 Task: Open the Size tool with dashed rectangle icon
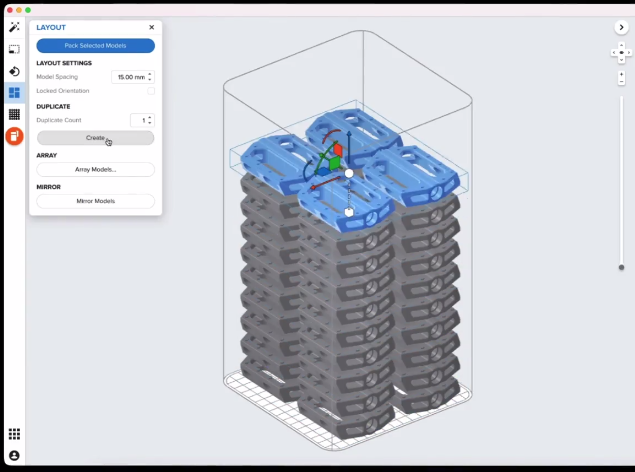(14, 49)
